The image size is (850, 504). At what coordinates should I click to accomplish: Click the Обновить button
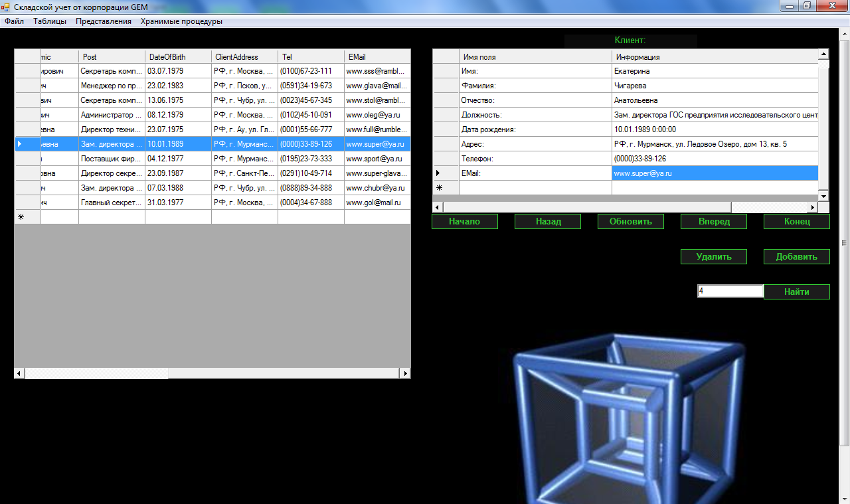coord(630,222)
